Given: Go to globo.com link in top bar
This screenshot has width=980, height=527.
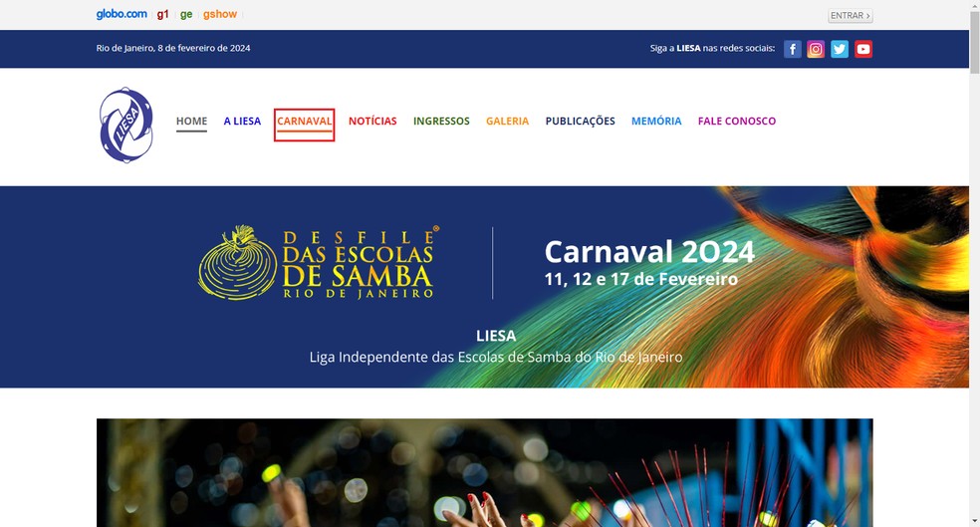Looking at the screenshot, I should (122, 14).
